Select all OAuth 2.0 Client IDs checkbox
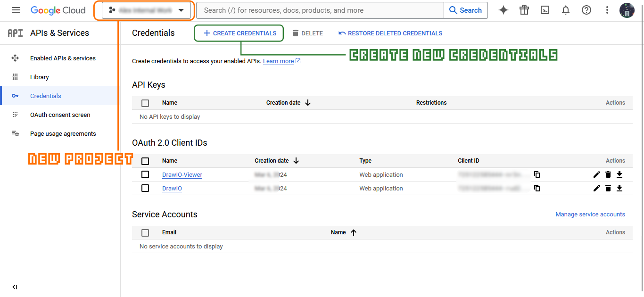Viewport: 644px width, 297px height. pyautogui.click(x=145, y=161)
